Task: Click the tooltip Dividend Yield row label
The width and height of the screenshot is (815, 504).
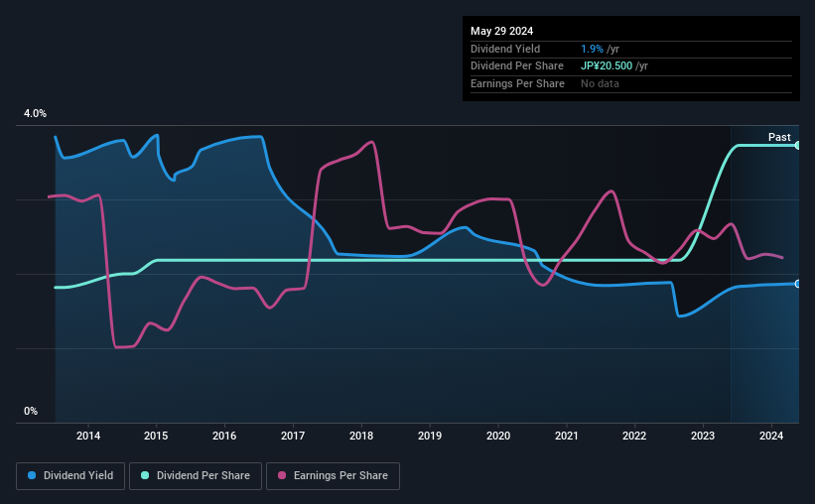Action: 505,49
